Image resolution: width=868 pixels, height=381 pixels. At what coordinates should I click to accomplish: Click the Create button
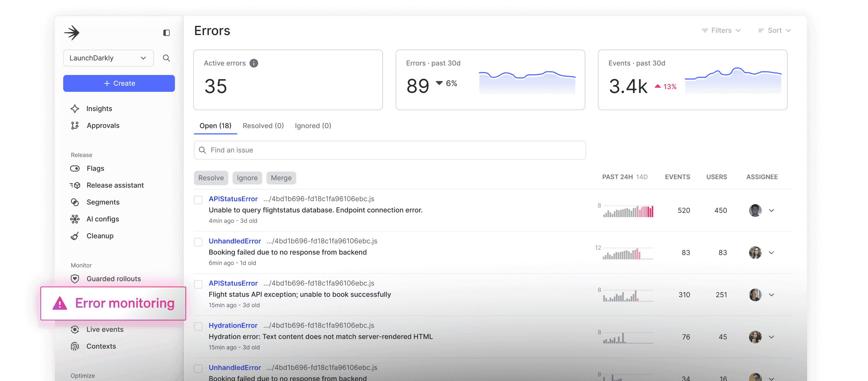click(119, 83)
